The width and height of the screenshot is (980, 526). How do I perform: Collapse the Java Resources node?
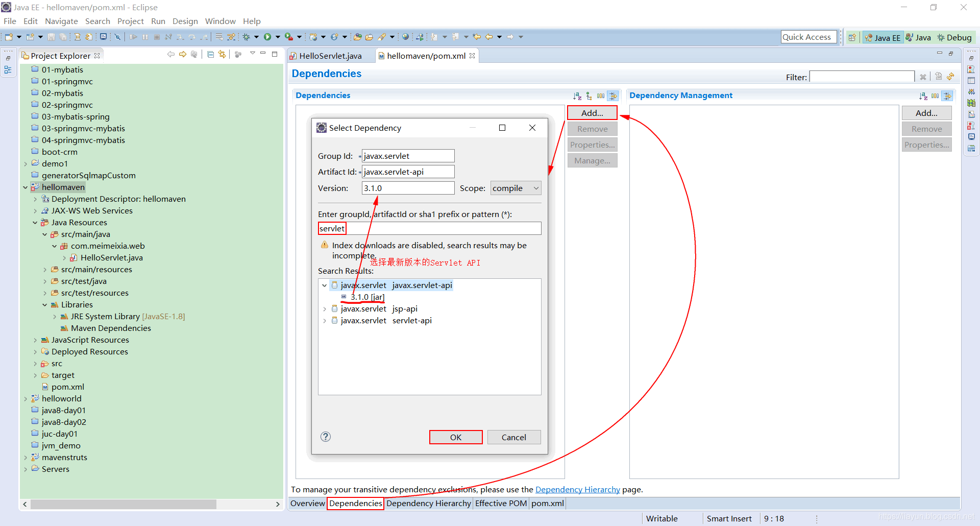pyautogui.click(x=35, y=223)
